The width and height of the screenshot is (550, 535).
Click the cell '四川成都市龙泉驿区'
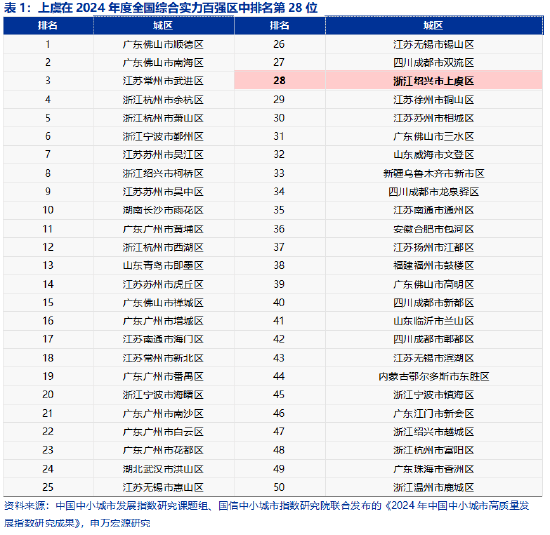434,192
